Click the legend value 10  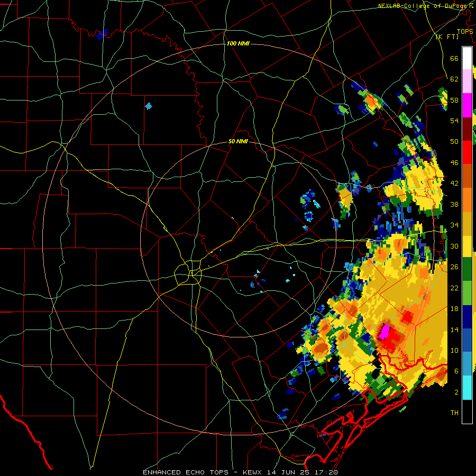[454, 350]
